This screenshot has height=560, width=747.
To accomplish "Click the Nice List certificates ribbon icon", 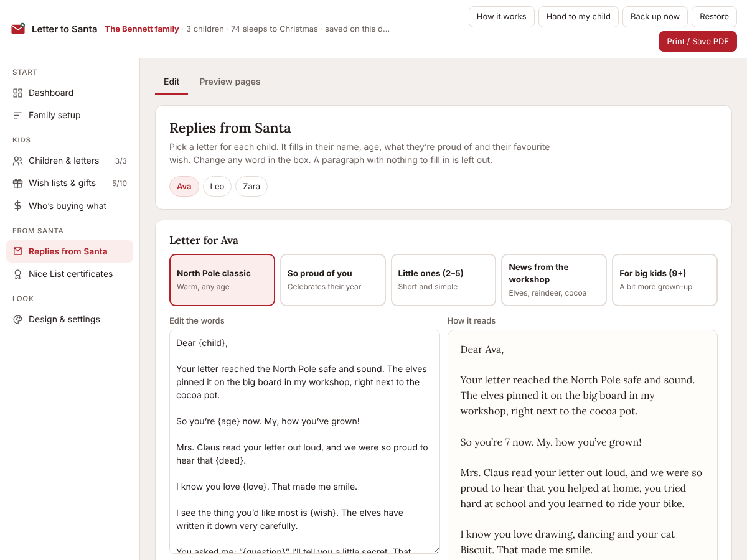I will (17, 274).
